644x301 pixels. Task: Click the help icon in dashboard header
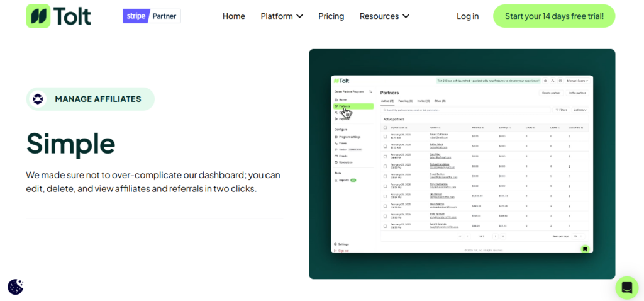click(x=560, y=81)
